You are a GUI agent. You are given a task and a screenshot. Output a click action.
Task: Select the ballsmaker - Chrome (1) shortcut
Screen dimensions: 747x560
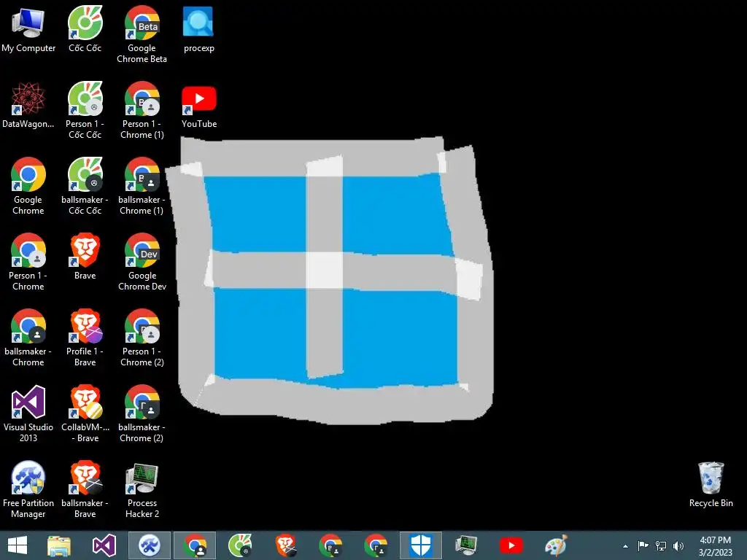[x=142, y=186]
